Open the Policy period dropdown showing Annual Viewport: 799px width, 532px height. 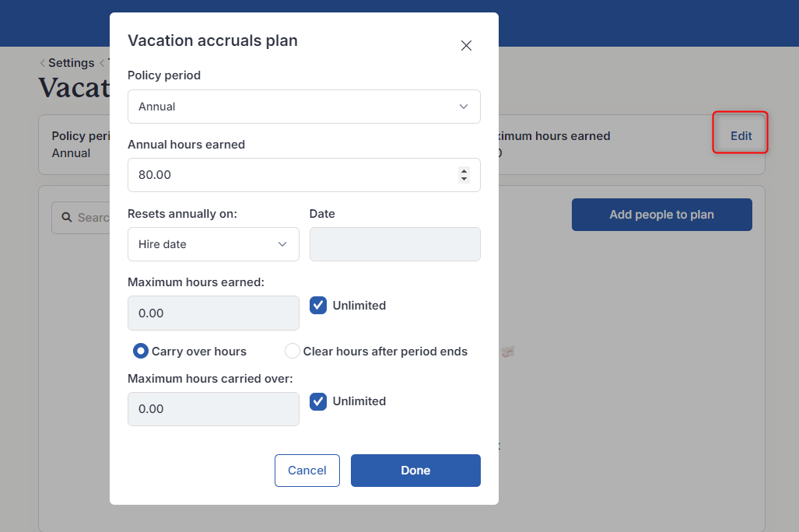pos(303,107)
